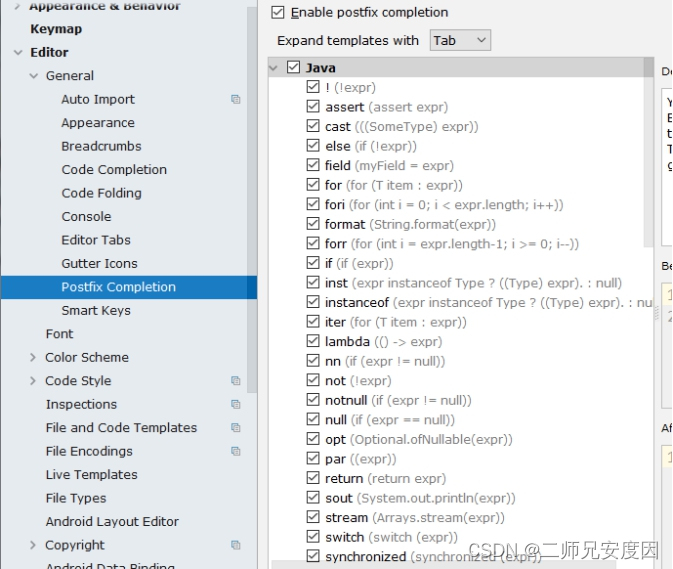The width and height of the screenshot is (673, 569).
Task: Expand the Copyright node
Action: tap(33, 545)
